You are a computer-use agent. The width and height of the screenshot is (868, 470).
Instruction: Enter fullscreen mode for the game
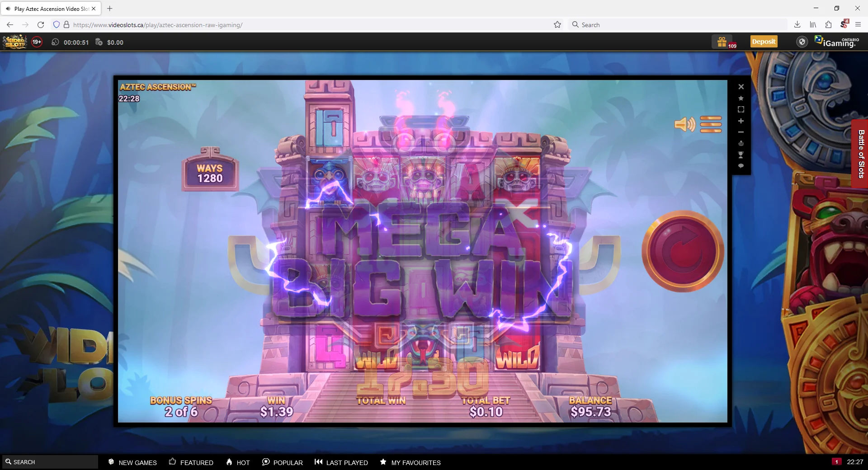coord(741,109)
